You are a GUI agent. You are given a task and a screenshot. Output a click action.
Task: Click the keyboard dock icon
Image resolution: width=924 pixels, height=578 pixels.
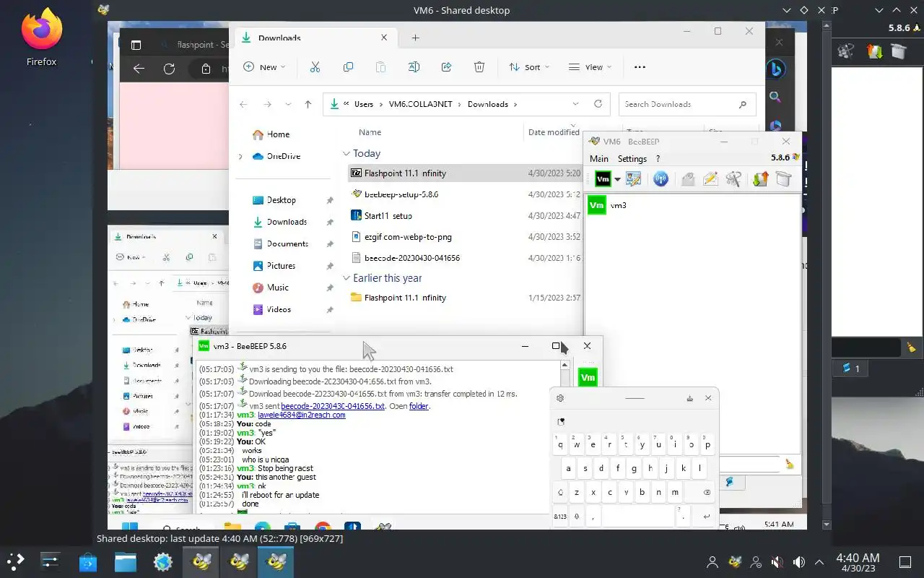pos(690,398)
